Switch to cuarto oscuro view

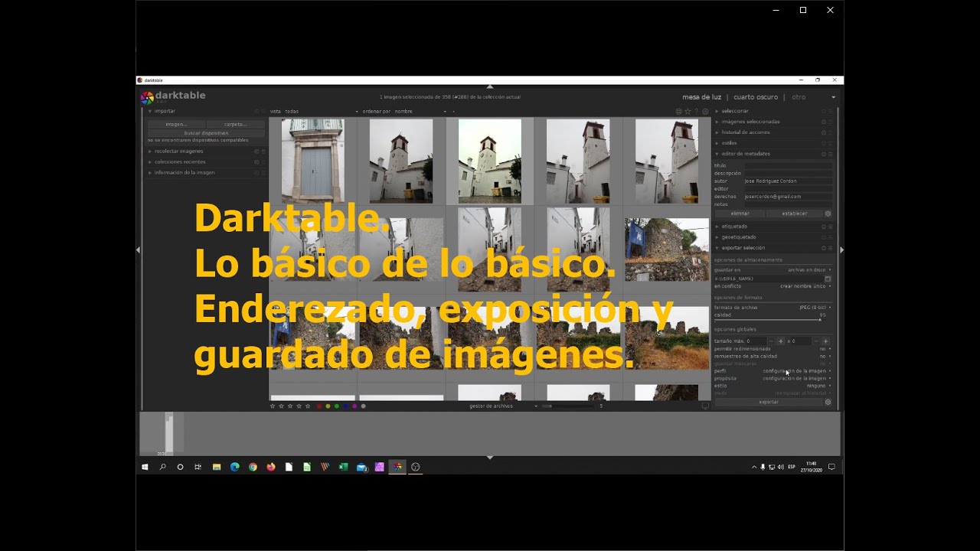pyautogui.click(x=756, y=97)
